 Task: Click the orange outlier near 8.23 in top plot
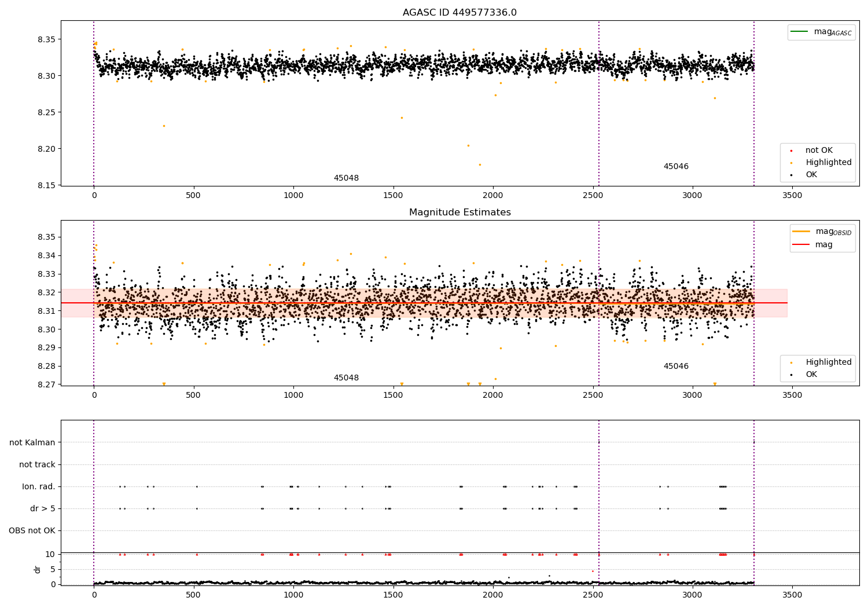[x=164, y=126]
